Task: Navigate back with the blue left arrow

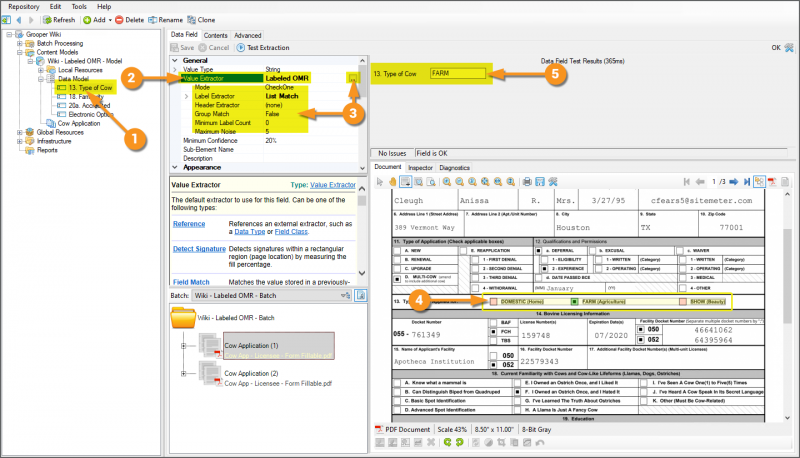Action: (19, 20)
